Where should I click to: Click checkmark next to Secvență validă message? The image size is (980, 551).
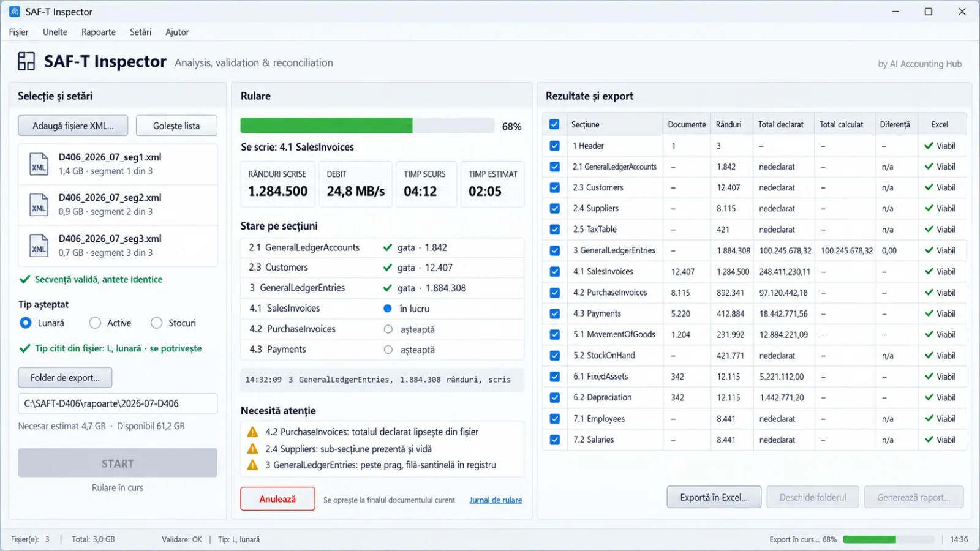(x=24, y=279)
